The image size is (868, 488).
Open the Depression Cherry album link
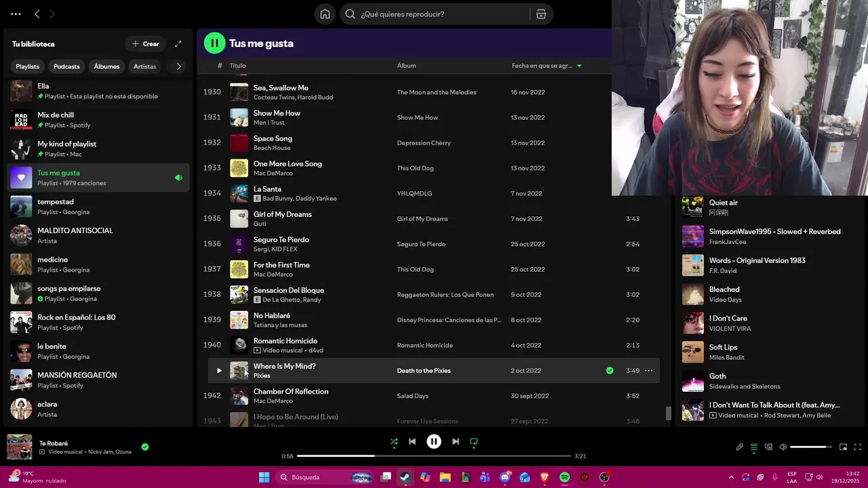424,143
